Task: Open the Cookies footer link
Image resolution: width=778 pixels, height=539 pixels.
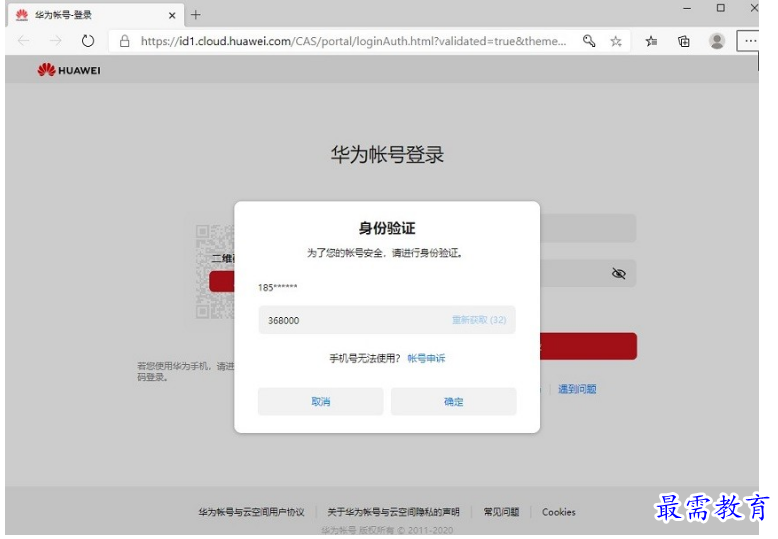Action: [559, 512]
